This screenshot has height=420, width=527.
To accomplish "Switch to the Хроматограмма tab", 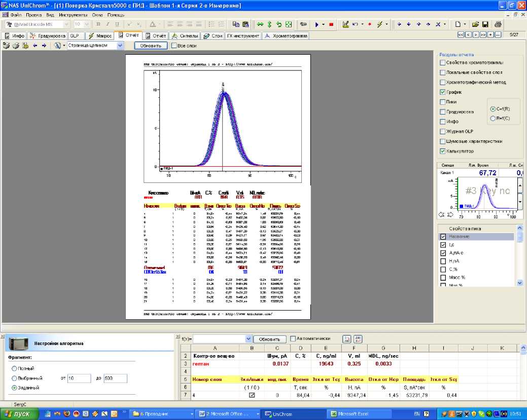I will coord(286,35).
